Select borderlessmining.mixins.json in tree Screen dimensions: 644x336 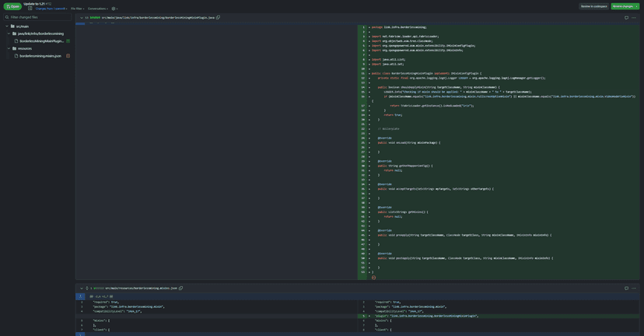coord(40,56)
